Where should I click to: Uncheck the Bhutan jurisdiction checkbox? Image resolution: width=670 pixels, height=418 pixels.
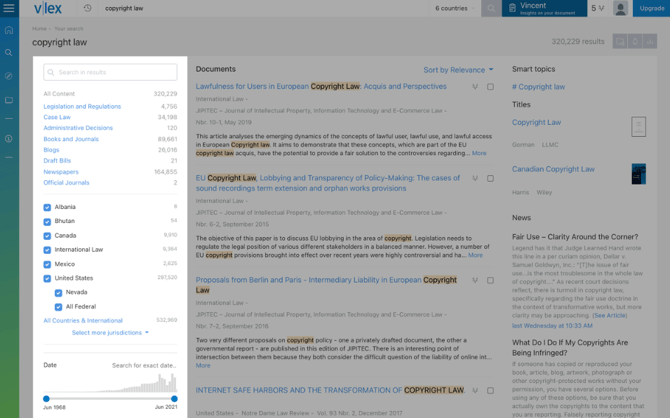47,221
